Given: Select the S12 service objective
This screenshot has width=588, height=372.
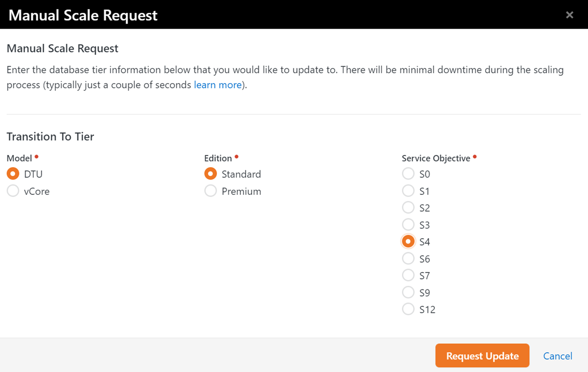Looking at the screenshot, I should (408, 309).
